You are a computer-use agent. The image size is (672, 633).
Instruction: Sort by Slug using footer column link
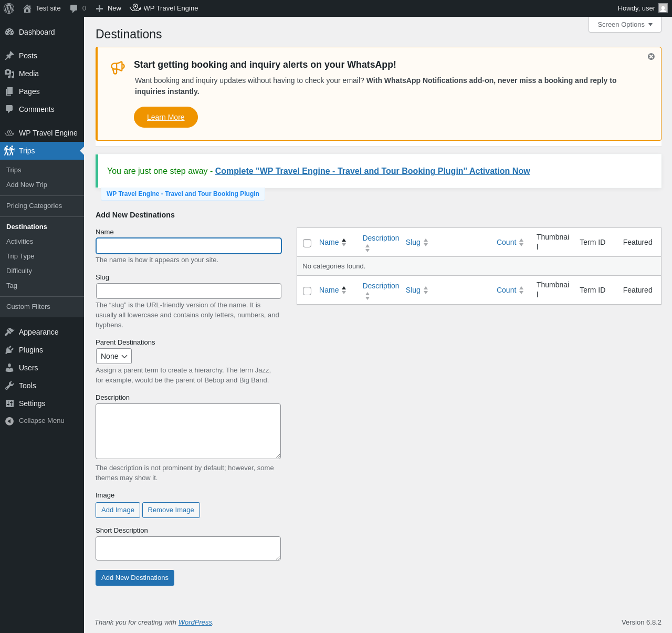[417, 290]
